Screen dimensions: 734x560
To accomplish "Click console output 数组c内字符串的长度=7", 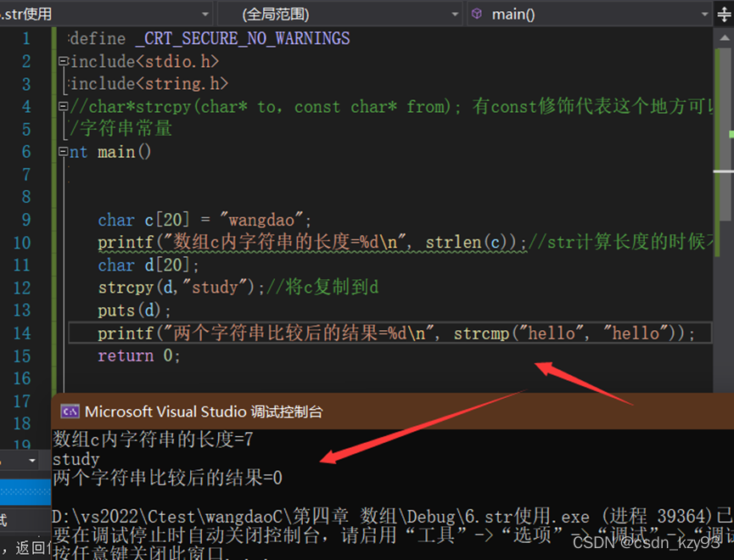I will pos(153,440).
